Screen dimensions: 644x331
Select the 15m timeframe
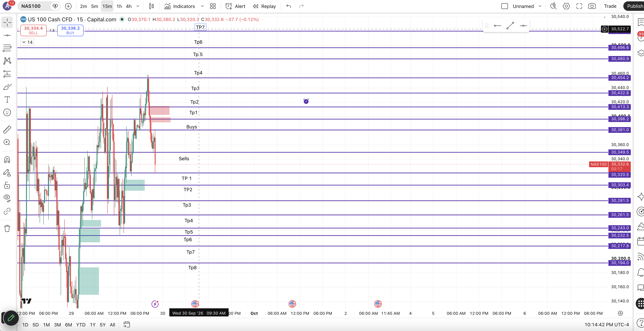[107, 6]
